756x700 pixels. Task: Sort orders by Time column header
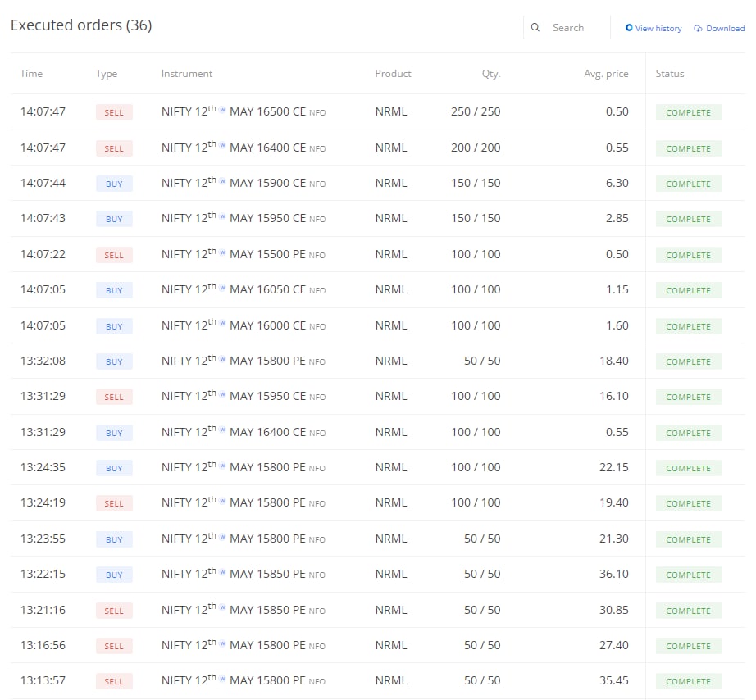[x=31, y=74]
